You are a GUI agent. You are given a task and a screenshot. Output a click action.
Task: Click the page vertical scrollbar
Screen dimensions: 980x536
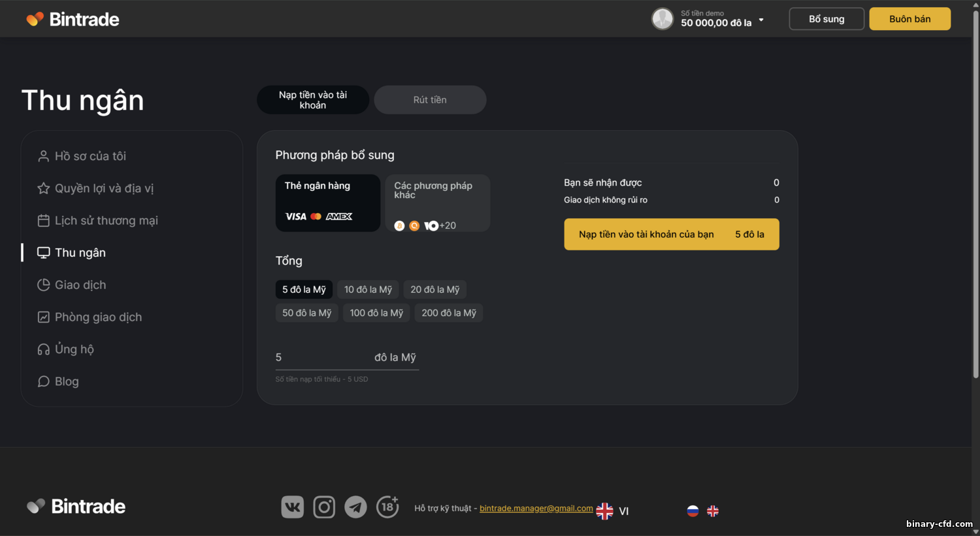(975, 196)
